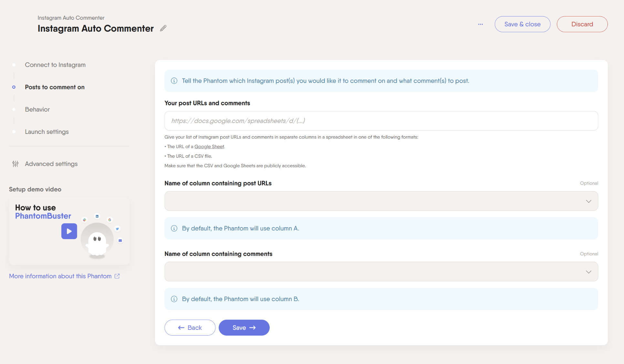Click the external link icon beside More information
624x364 pixels.
click(117, 276)
